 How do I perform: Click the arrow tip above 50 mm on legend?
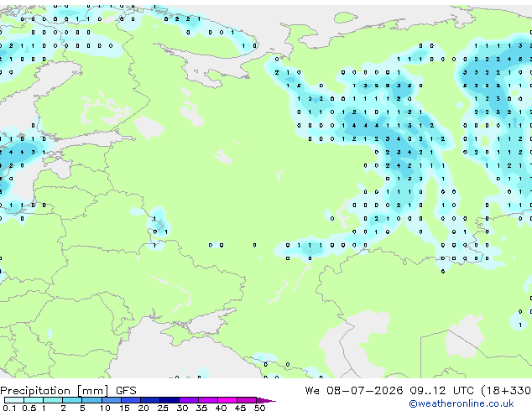click(x=267, y=400)
